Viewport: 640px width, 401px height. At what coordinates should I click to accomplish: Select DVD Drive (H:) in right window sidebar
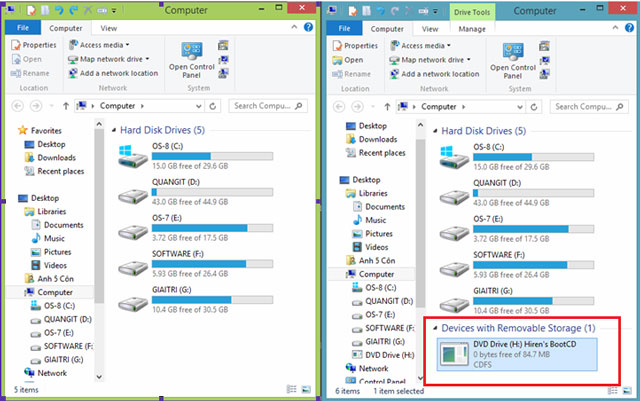tap(383, 355)
